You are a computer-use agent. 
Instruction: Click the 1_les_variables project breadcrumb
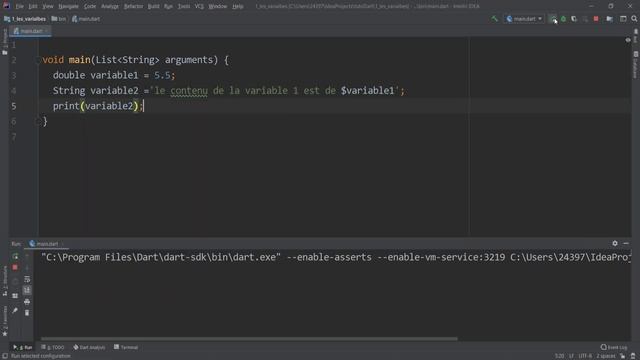pyautogui.click(x=25, y=19)
